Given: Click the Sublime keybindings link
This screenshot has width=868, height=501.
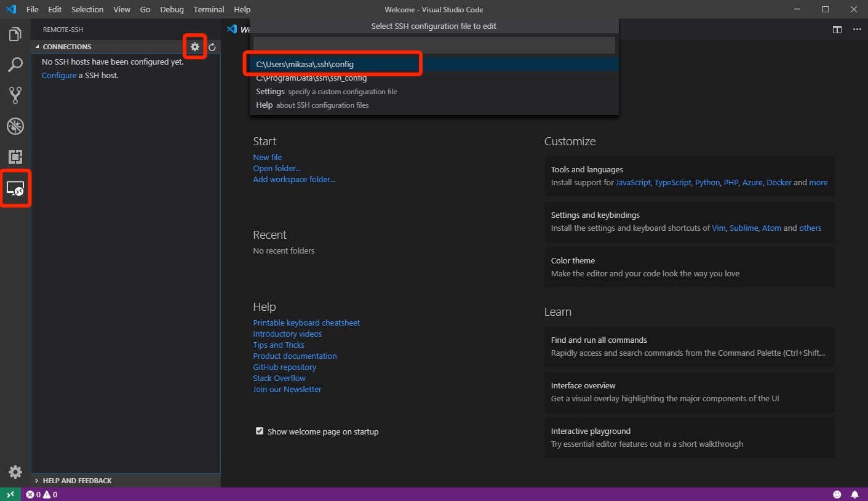Looking at the screenshot, I should (744, 228).
